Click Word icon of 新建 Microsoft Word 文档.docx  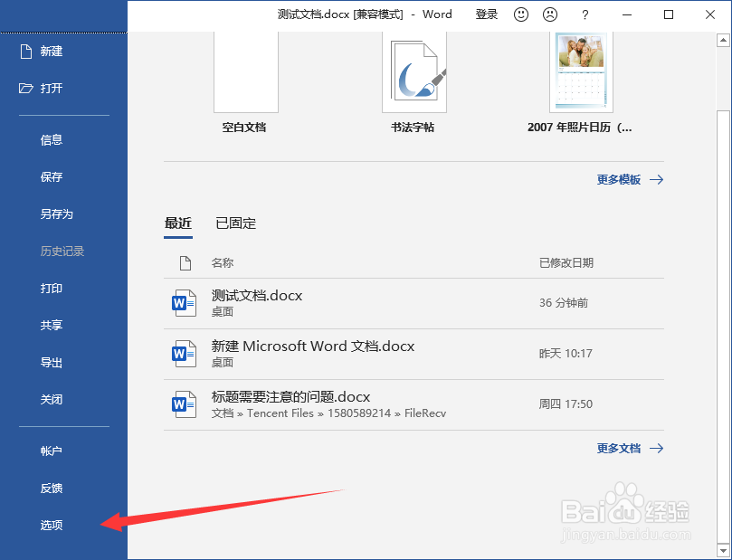184,354
